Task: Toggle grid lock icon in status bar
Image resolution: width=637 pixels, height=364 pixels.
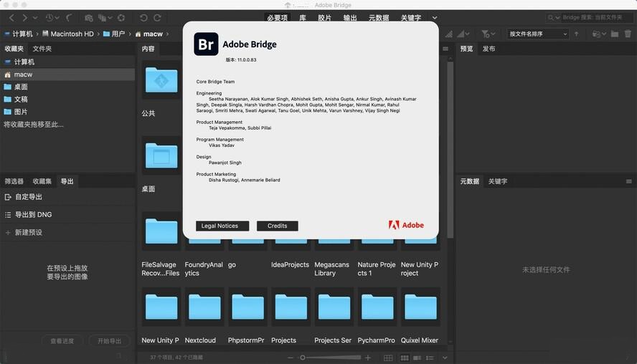Action: pos(388,358)
